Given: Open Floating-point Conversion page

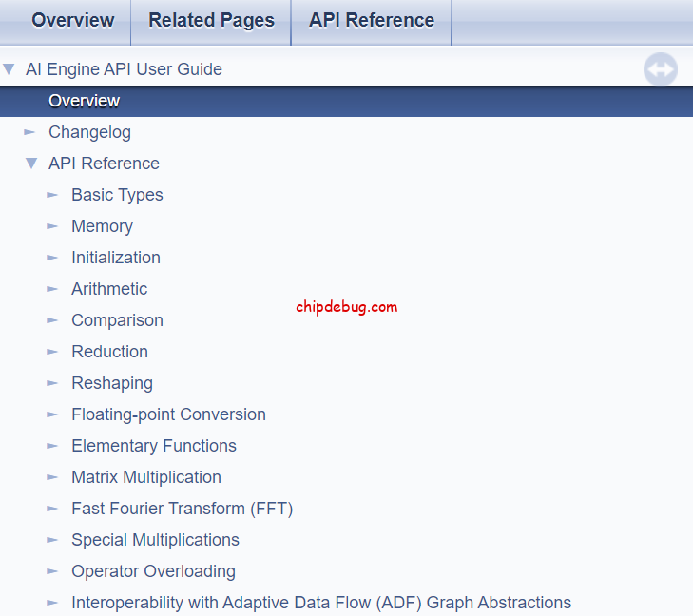Looking at the screenshot, I should point(168,414).
